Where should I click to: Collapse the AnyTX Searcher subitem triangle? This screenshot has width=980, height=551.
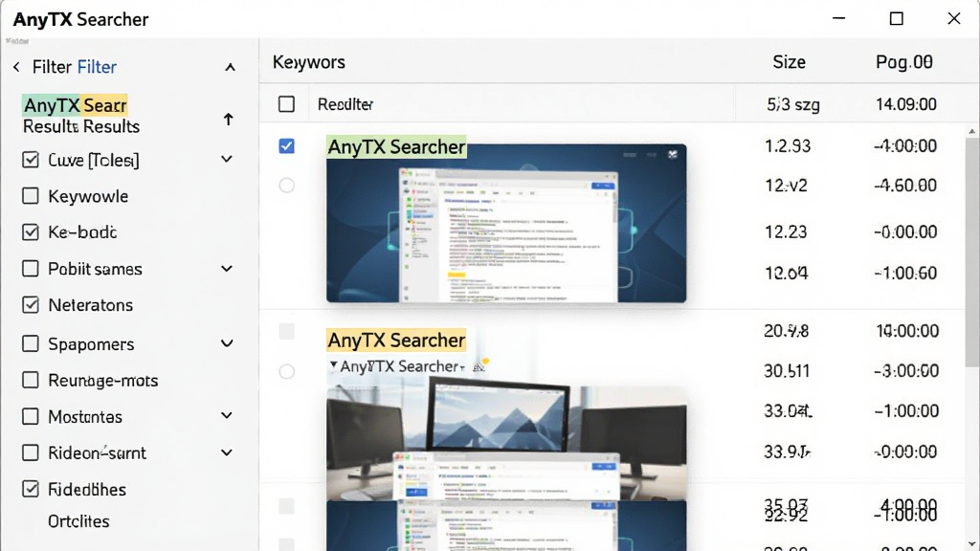[x=333, y=364]
